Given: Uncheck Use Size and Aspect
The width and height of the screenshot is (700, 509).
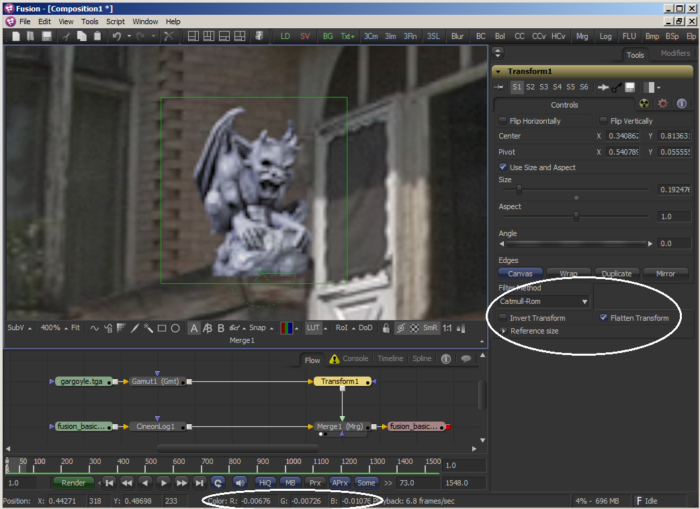Looking at the screenshot, I should pyautogui.click(x=503, y=167).
